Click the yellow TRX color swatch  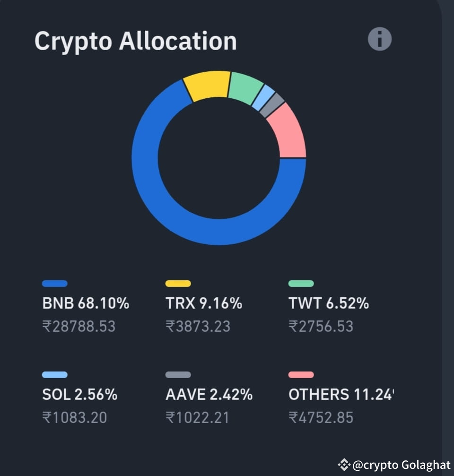178,284
